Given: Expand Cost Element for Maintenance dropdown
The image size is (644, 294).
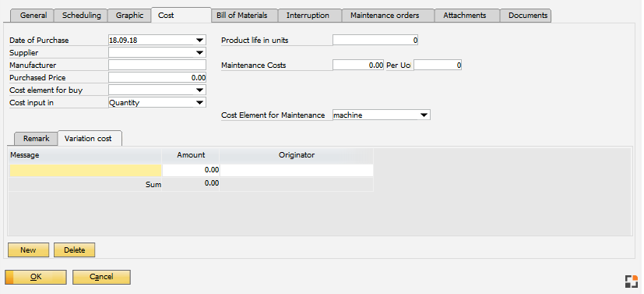Looking at the screenshot, I should pos(424,115).
